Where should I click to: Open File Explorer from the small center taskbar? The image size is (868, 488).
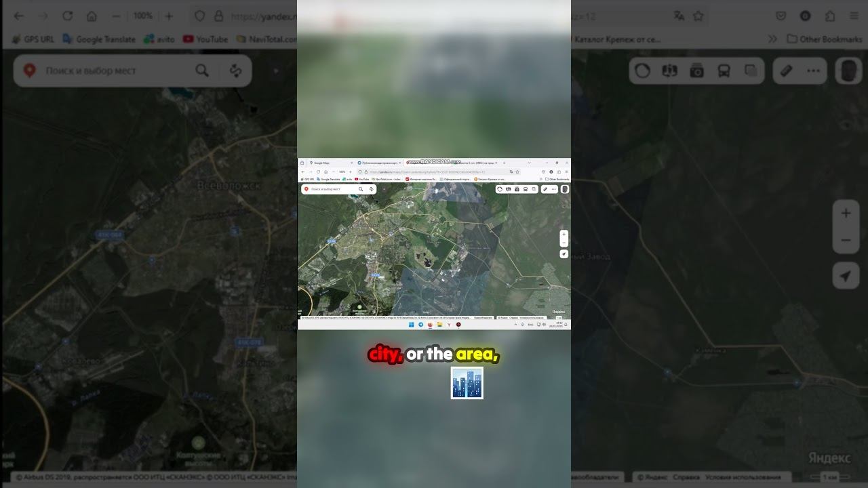439,325
